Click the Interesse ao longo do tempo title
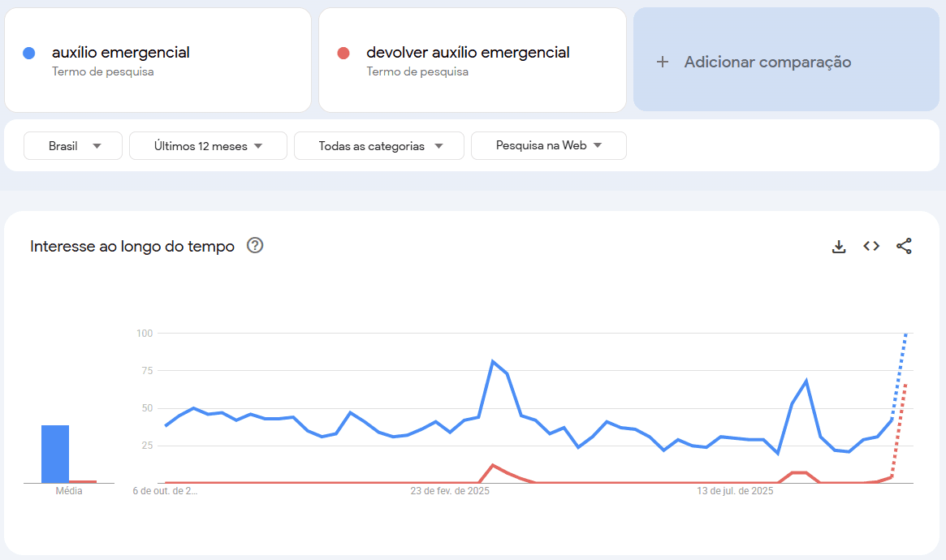The width and height of the screenshot is (946, 560). click(132, 247)
